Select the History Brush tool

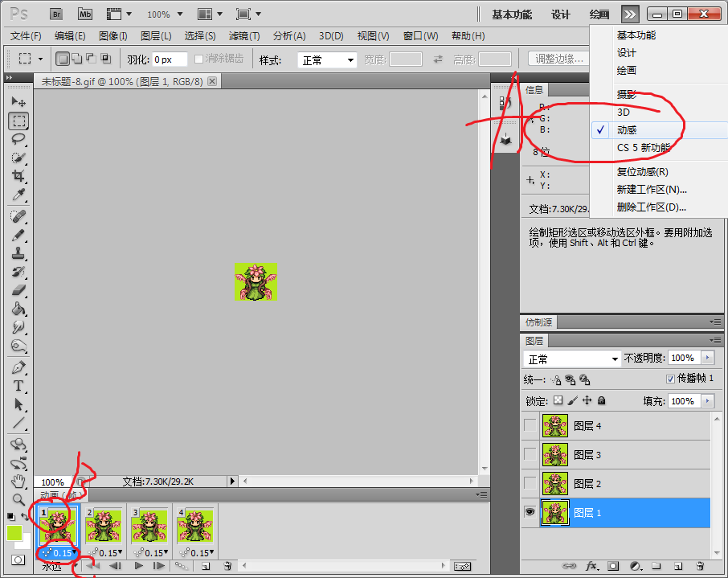(18, 273)
